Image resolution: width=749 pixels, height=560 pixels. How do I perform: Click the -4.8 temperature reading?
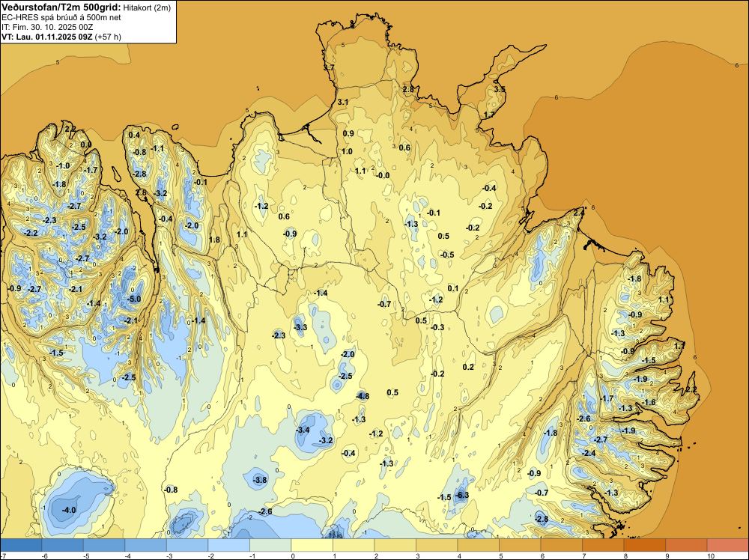(x=363, y=396)
